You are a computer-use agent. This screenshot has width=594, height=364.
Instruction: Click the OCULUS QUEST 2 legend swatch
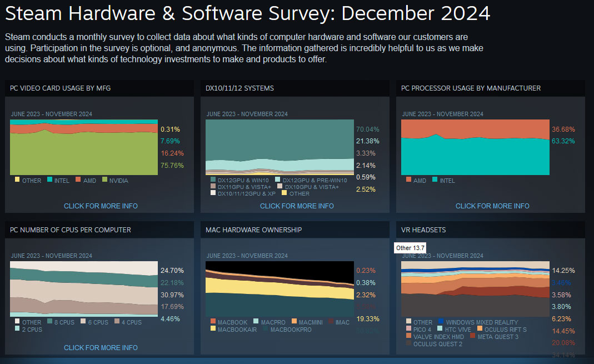pos(409,343)
